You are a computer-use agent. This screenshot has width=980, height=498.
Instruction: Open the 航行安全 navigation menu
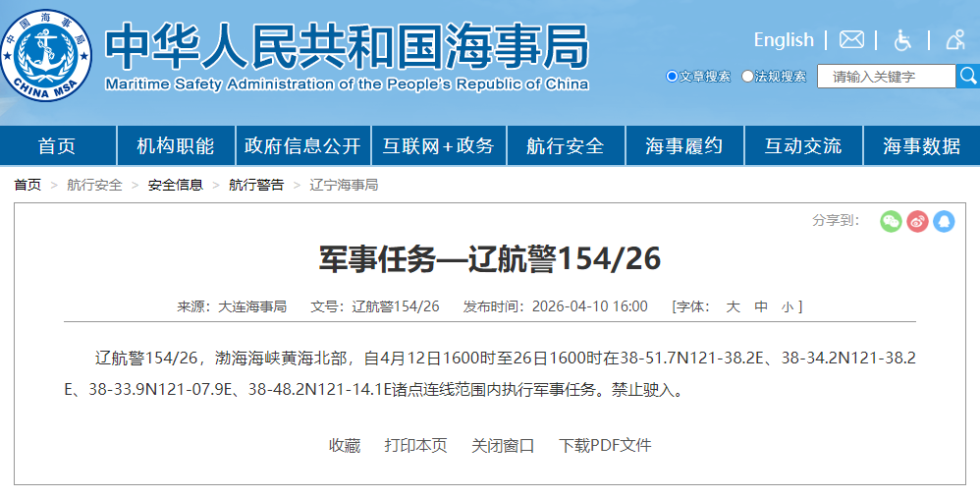pos(565,146)
